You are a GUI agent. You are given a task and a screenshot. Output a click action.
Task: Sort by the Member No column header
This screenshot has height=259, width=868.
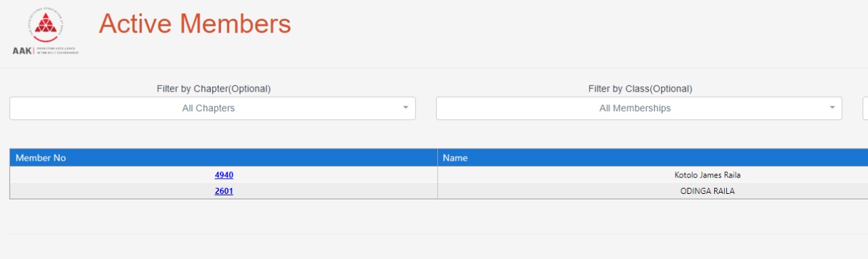224,158
